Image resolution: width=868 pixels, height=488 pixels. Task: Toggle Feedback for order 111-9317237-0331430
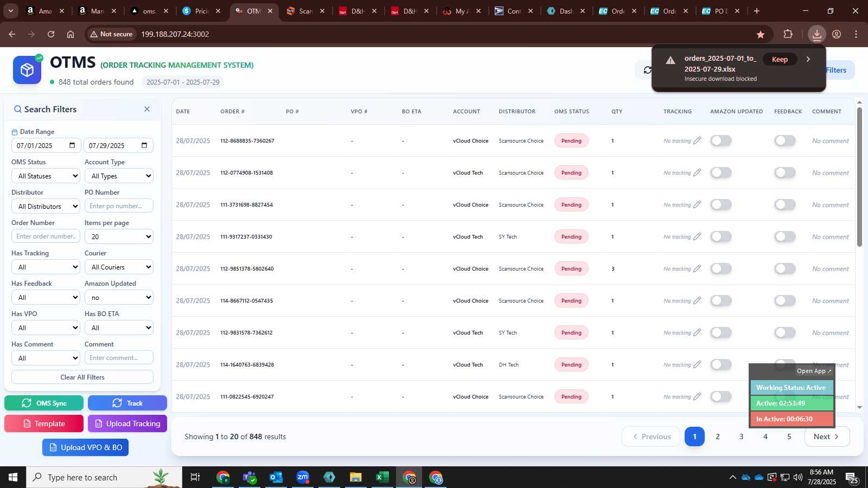785,236
